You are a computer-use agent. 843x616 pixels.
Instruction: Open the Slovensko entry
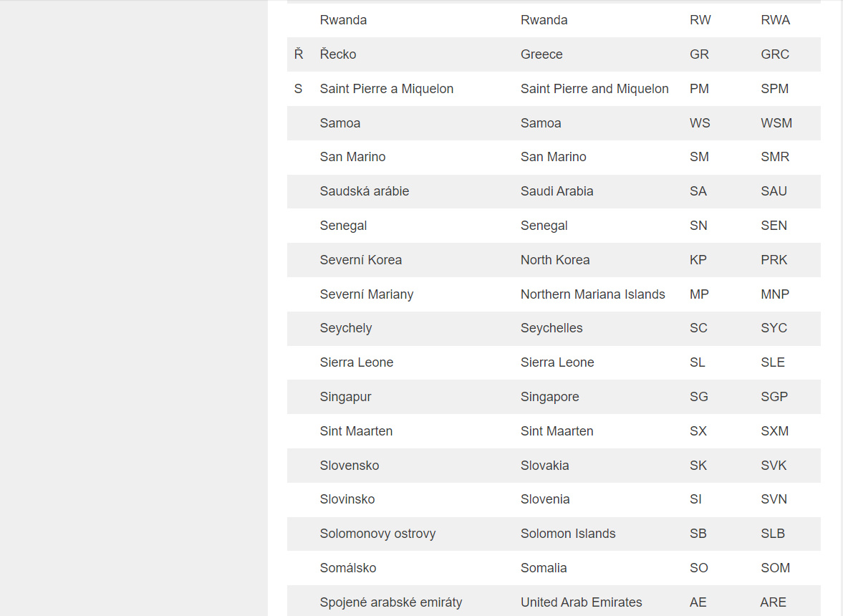[x=350, y=466]
